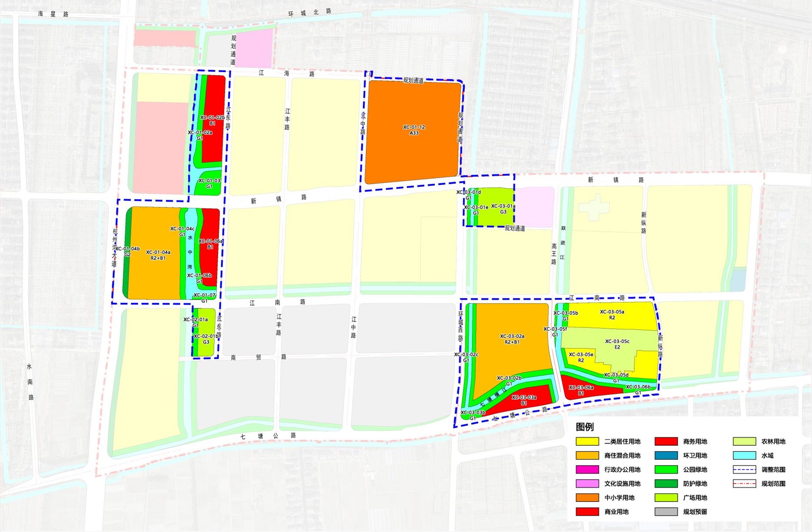The image size is (812, 532).
Task: Click the XC-03-02a R2+B1 parcel label
Action: pos(512,339)
